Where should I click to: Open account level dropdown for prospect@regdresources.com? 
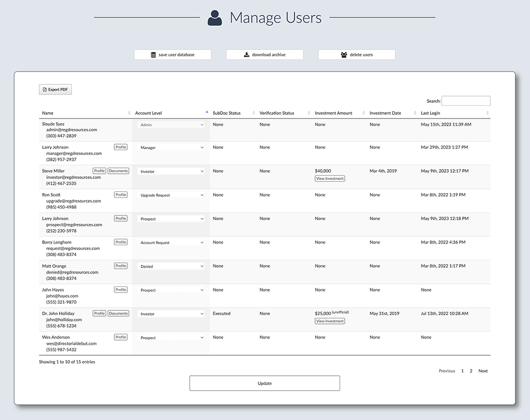coord(172,219)
